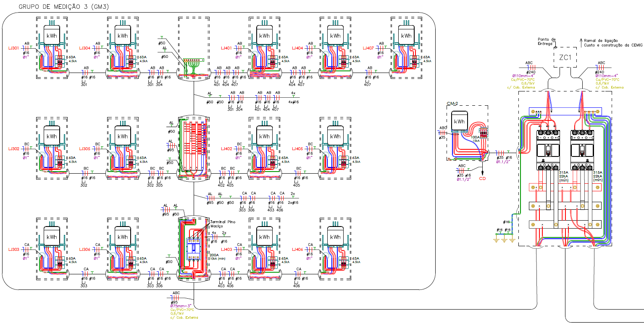Viewport: 644px width, 323px height.
Task: Click the kWh meter for LJ407
Action: (x=406, y=36)
